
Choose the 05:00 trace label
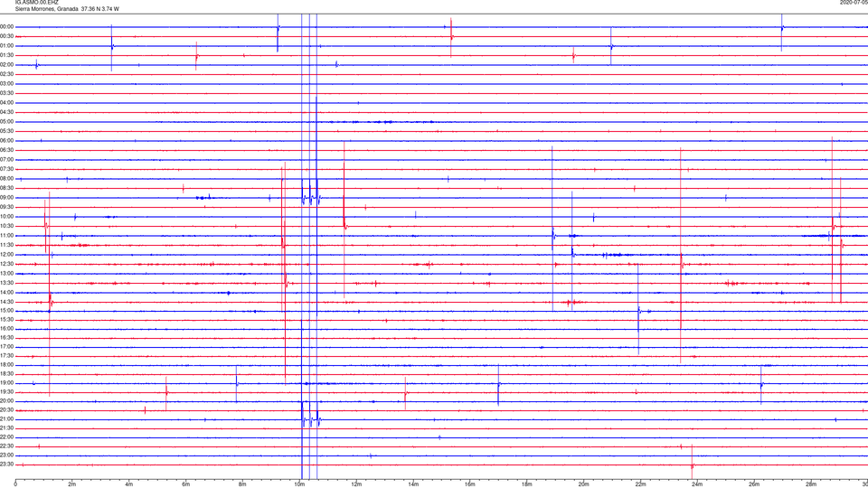[7, 122]
